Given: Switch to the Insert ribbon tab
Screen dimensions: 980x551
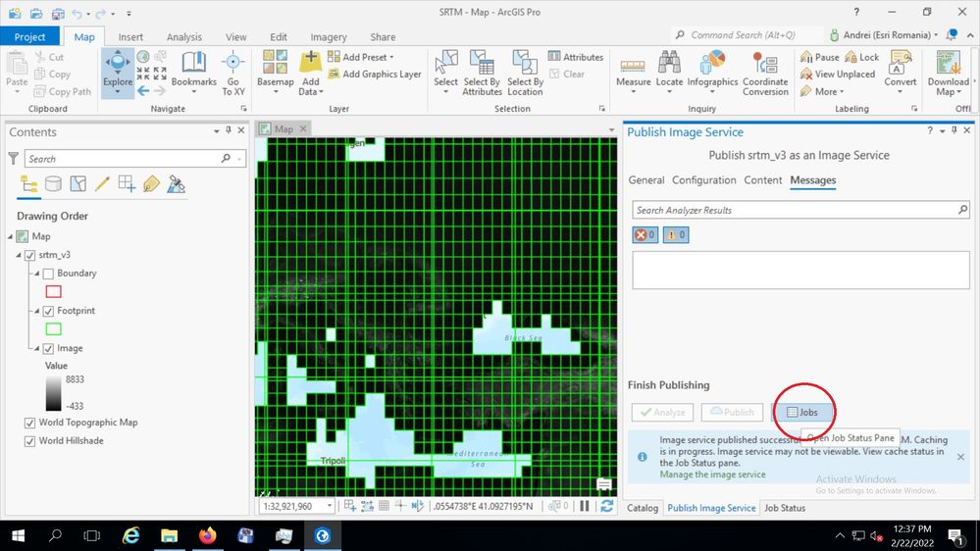Looking at the screenshot, I should 130,37.
